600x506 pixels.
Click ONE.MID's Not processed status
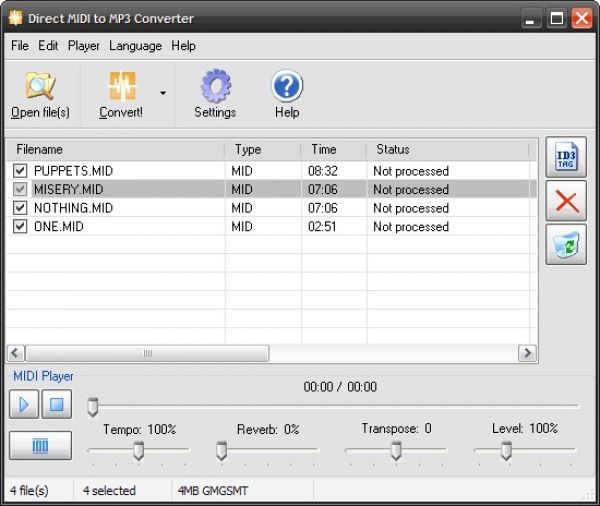point(411,227)
